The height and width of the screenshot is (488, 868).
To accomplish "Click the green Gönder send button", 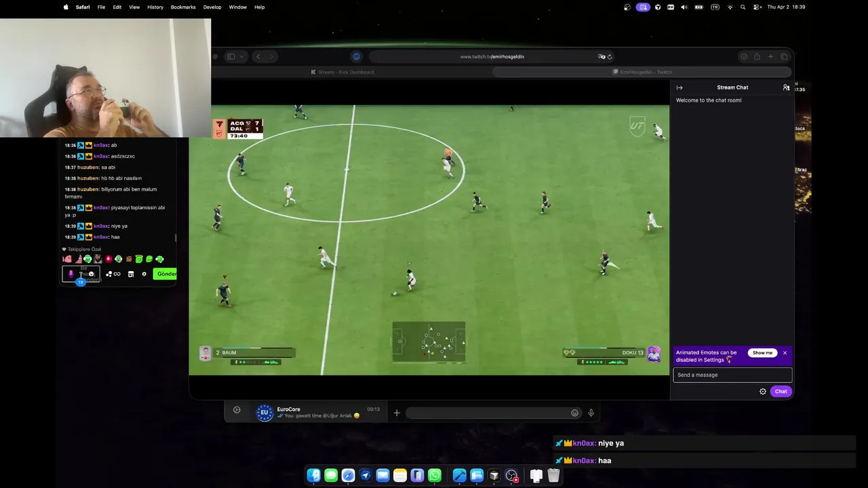I will tap(165, 274).
